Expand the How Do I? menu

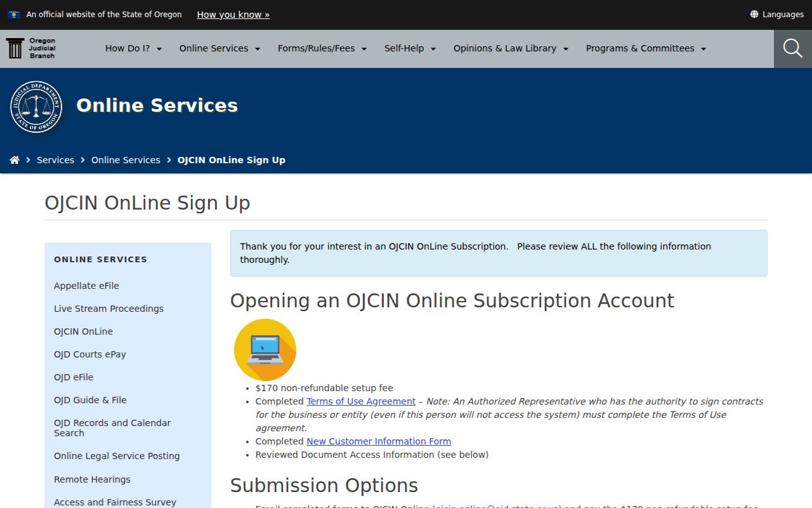[133, 48]
